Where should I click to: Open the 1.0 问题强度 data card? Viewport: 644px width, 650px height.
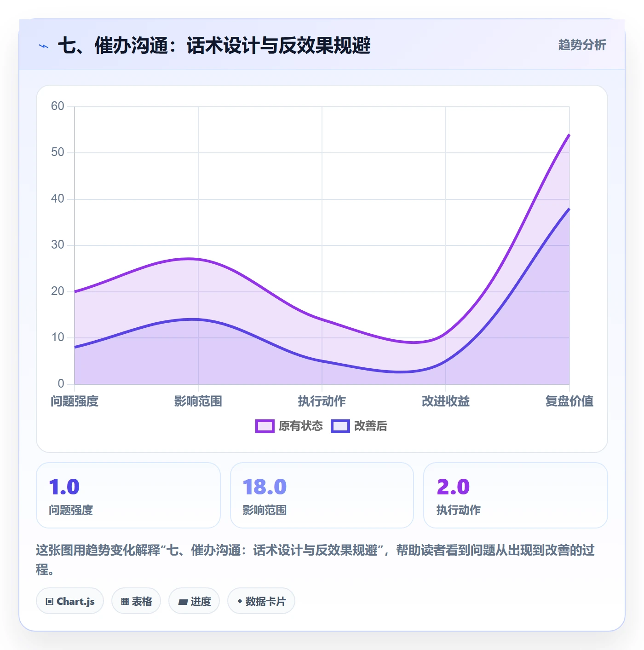coord(128,495)
